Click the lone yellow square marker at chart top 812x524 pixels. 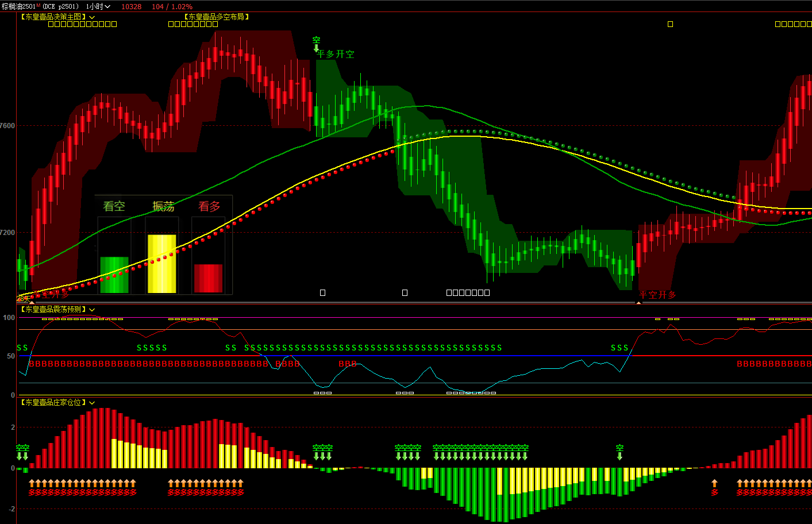tap(670, 24)
